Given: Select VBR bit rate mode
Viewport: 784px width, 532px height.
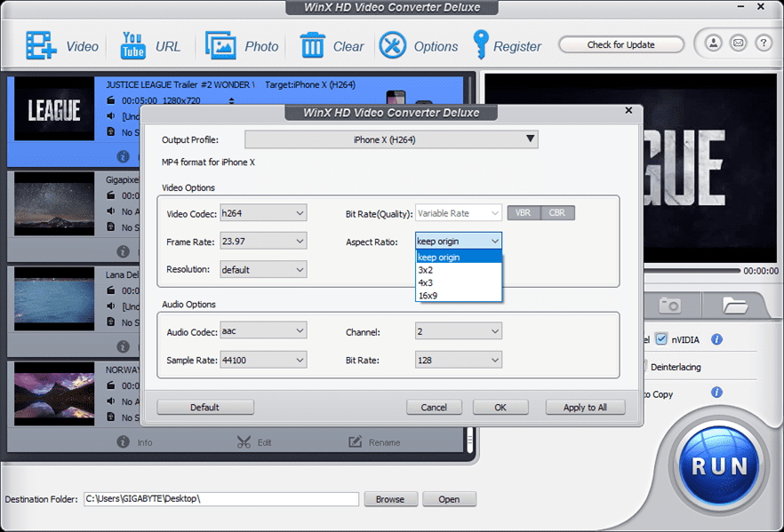Looking at the screenshot, I should tap(523, 213).
